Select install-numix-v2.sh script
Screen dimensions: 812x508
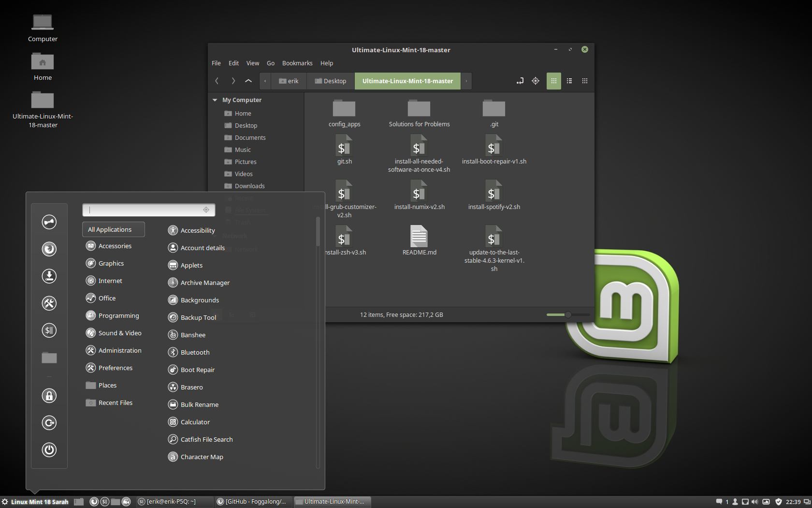419,195
